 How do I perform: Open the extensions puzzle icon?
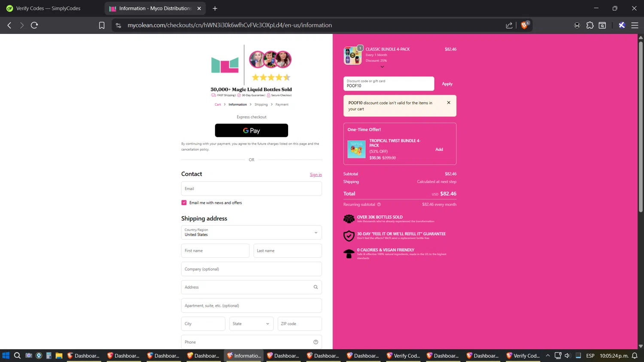coord(590,25)
